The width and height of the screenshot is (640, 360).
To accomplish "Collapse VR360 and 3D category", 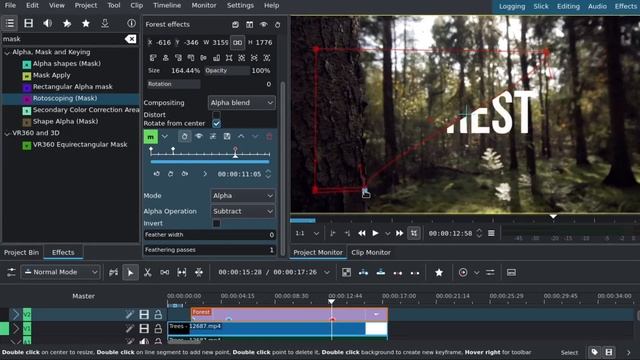I will coord(7,133).
